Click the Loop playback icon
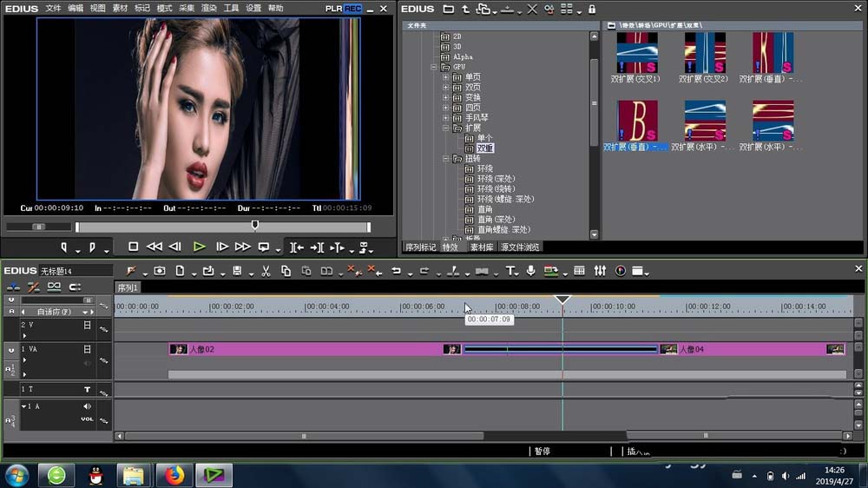868x488 pixels. pyautogui.click(x=264, y=247)
